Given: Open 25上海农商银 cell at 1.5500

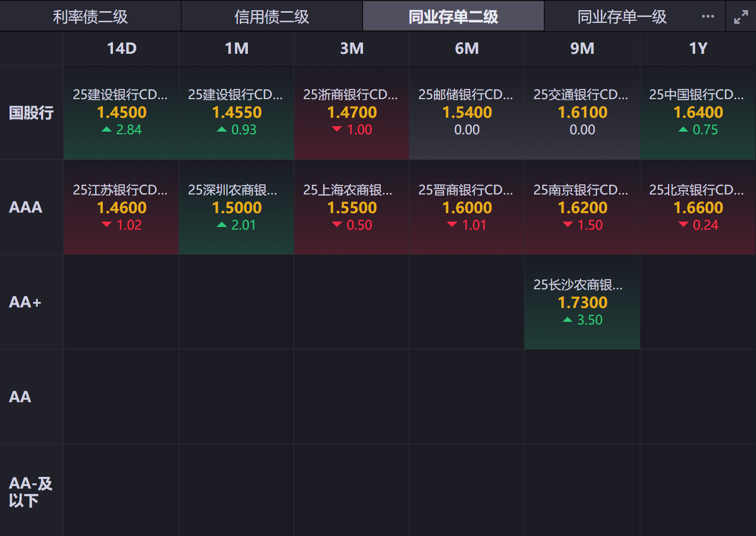Looking at the screenshot, I should pyautogui.click(x=352, y=207).
